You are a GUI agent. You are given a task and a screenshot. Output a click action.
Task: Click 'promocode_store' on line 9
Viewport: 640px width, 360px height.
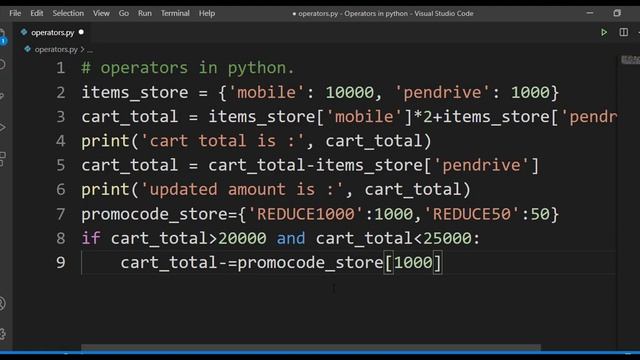click(x=310, y=262)
